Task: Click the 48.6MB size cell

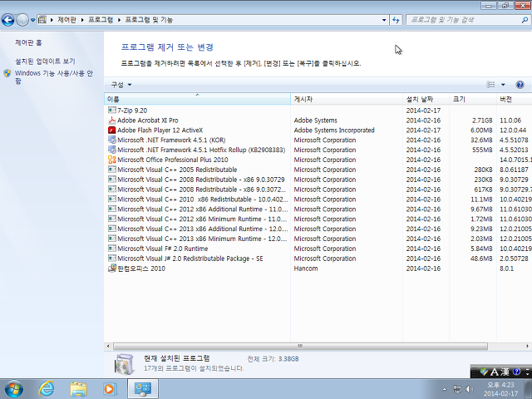Action: tap(481, 259)
